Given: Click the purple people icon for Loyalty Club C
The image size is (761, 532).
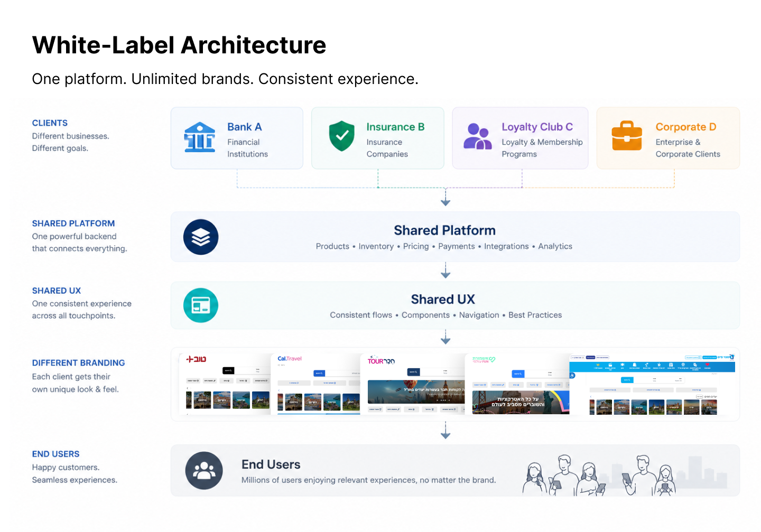Looking at the screenshot, I should click(478, 136).
